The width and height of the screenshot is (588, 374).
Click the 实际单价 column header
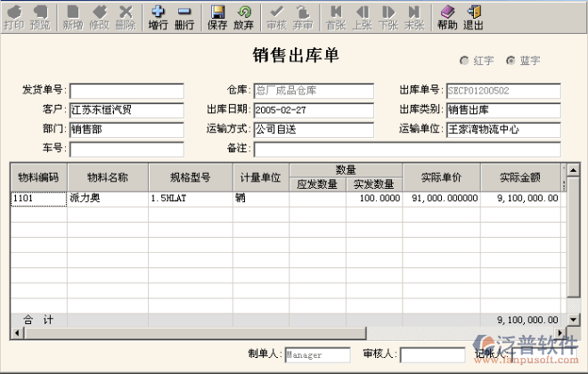pyautogui.click(x=441, y=176)
